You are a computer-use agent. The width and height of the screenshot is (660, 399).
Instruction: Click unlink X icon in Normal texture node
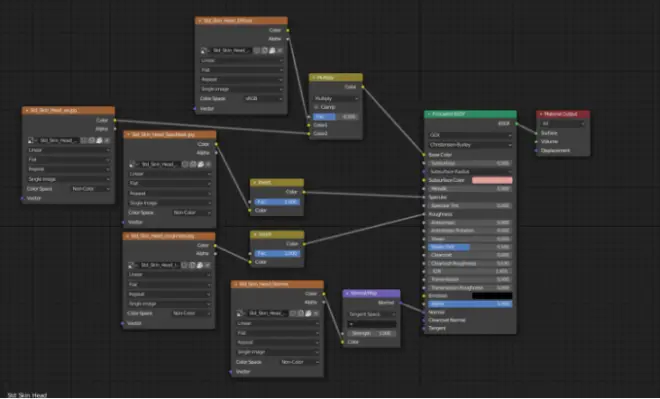(x=316, y=314)
